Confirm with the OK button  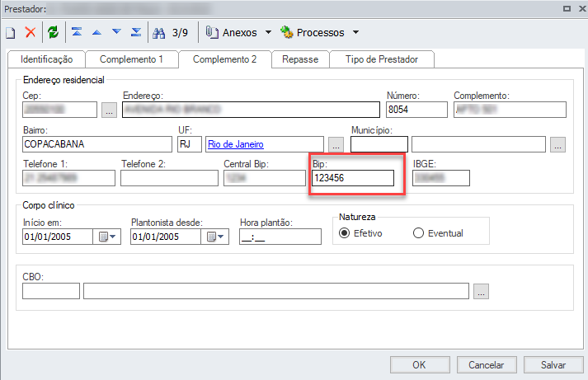click(x=420, y=364)
